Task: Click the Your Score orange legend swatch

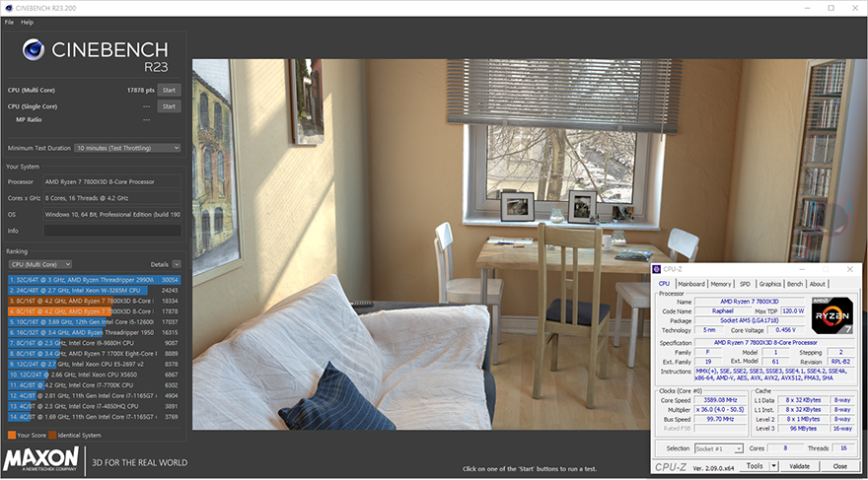Action: point(12,436)
